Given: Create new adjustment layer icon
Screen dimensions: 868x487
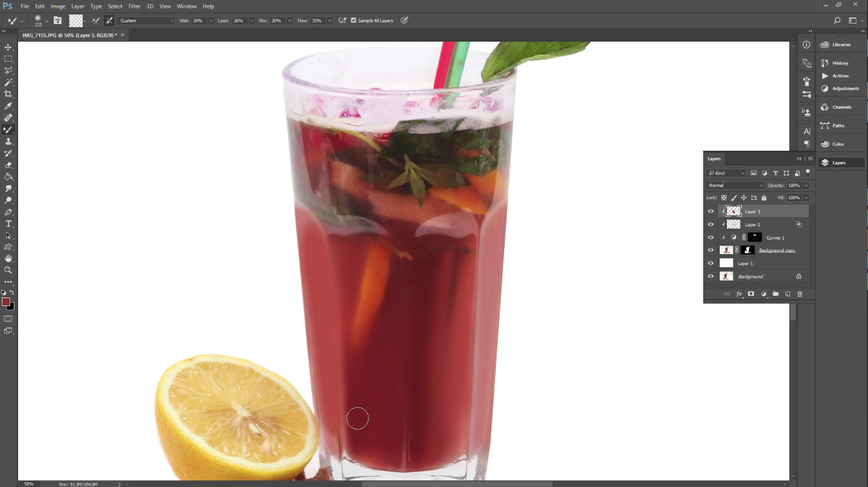Looking at the screenshot, I should [x=764, y=294].
